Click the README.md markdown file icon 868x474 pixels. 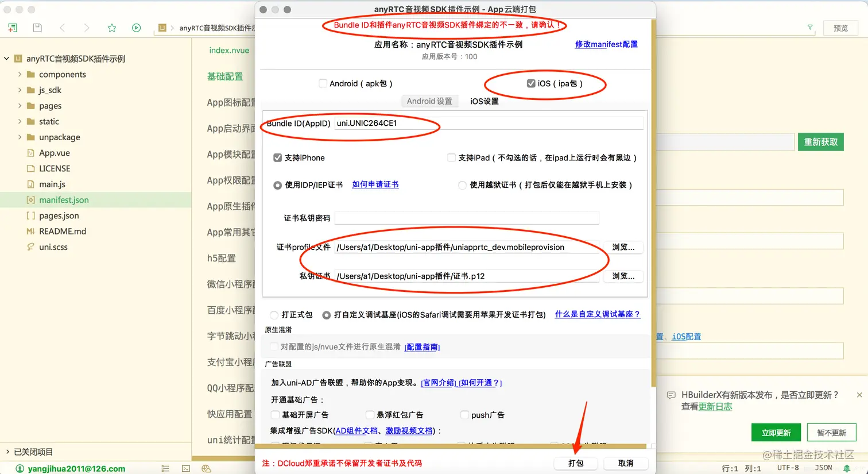click(x=31, y=232)
